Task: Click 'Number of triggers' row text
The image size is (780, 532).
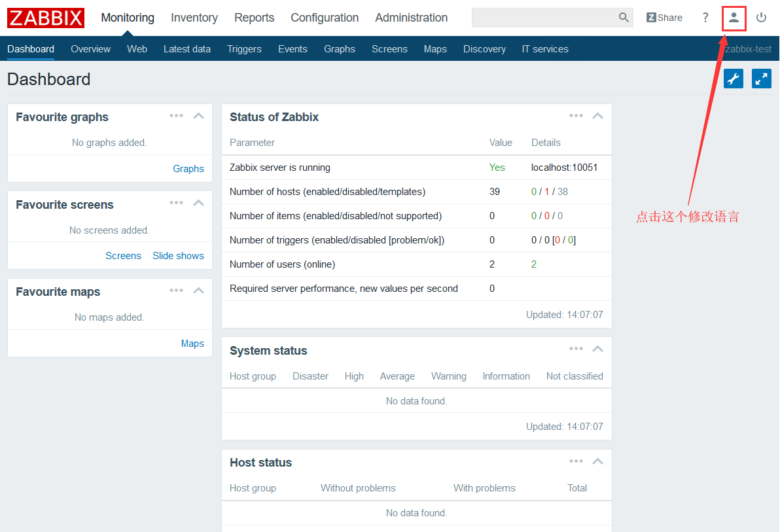Action: [337, 240]
